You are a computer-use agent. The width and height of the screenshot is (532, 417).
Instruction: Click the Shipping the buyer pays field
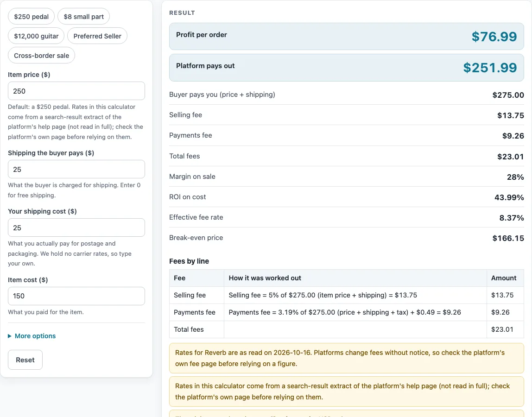76,169
